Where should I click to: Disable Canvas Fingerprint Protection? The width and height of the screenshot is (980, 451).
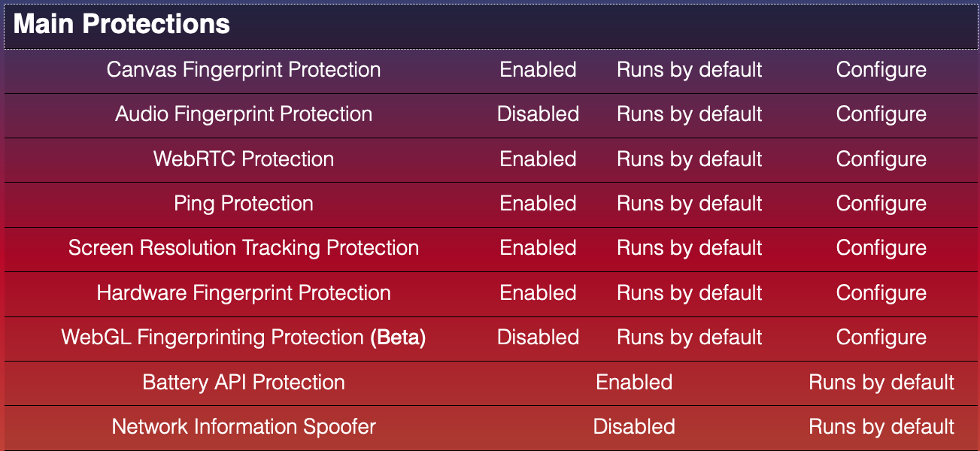538,69
